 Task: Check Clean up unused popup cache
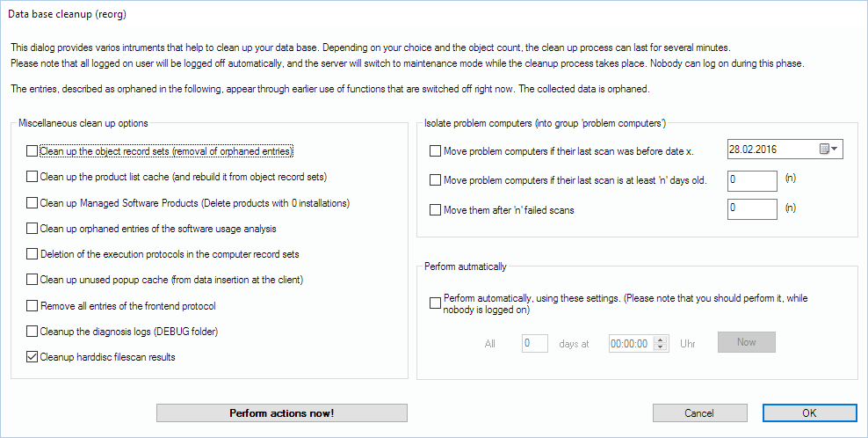33,280
